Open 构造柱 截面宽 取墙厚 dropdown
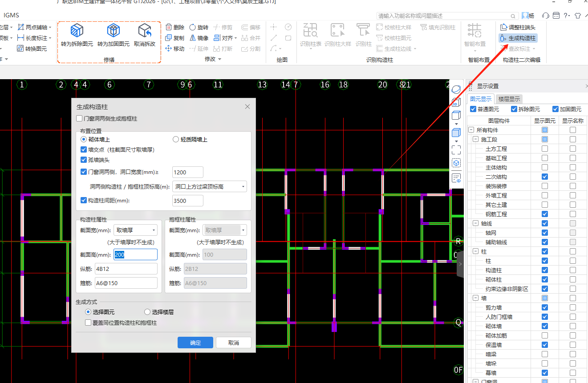588x383 pixels. [136, 230]
